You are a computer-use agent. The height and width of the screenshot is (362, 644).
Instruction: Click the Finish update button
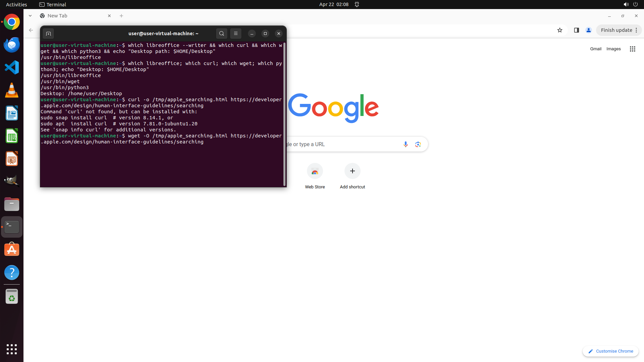point(616,30)
